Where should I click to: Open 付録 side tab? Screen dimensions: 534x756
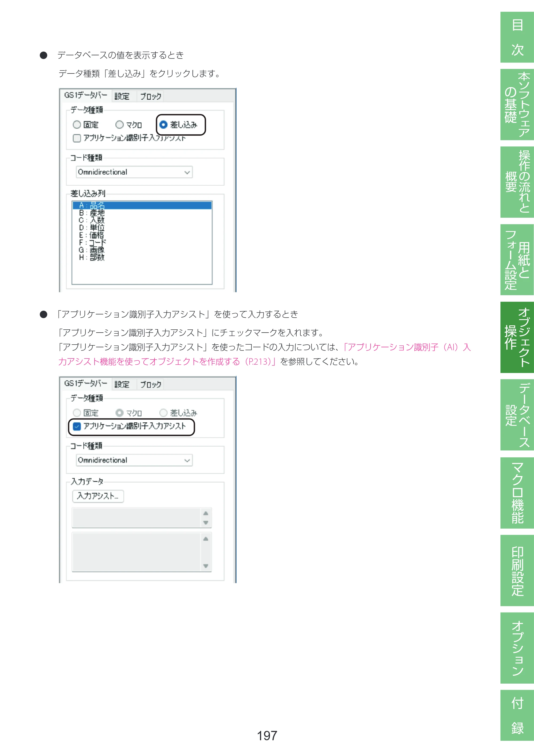tap(517, 715)
